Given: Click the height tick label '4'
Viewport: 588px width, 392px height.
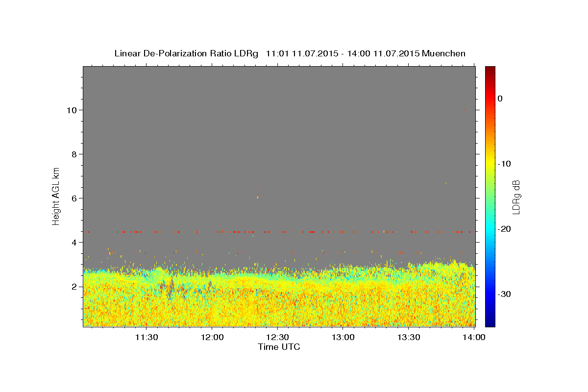Looking at the screenshot, I should point(74,242).
